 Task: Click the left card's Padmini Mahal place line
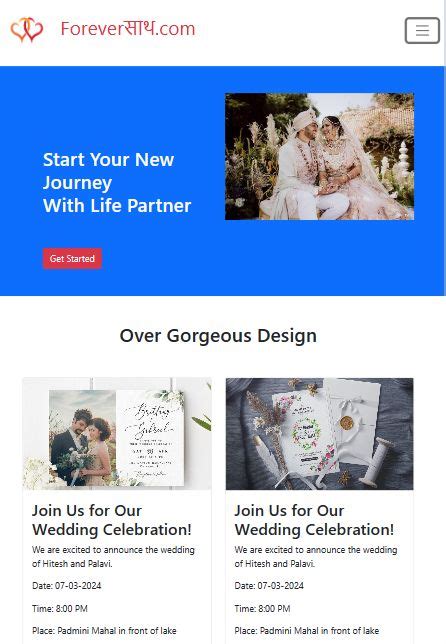point(104,630)
